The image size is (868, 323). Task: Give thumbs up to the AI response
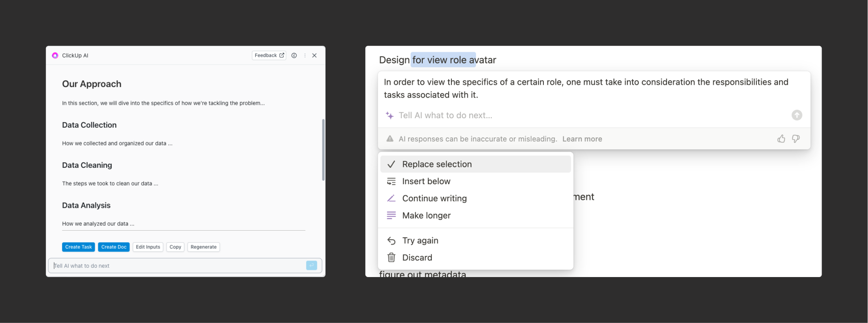[x=781, y=139]
